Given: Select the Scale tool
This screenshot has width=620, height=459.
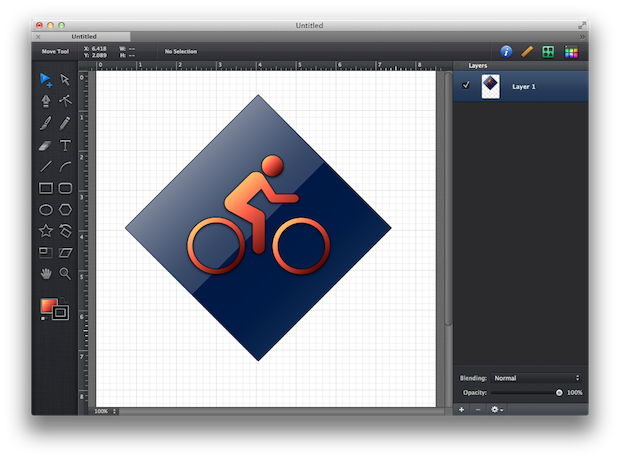Looking at the screenshot, I should [x=45, y=252].
